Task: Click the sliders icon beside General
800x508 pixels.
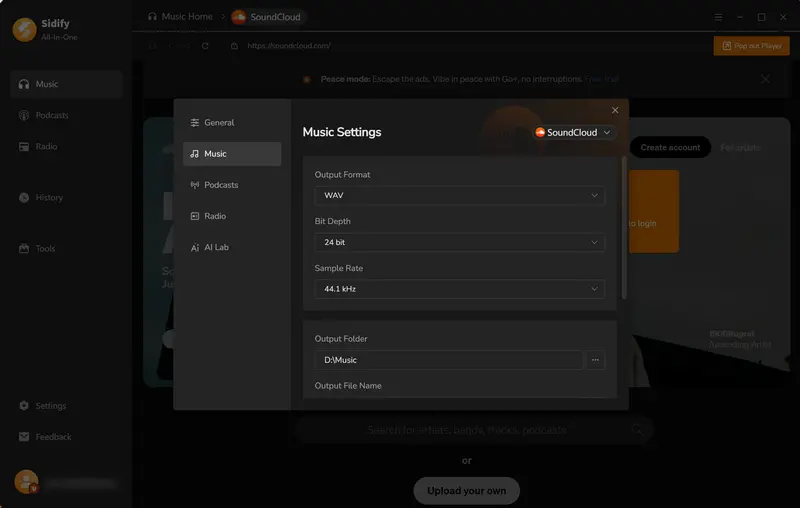Action: point(194,122)
